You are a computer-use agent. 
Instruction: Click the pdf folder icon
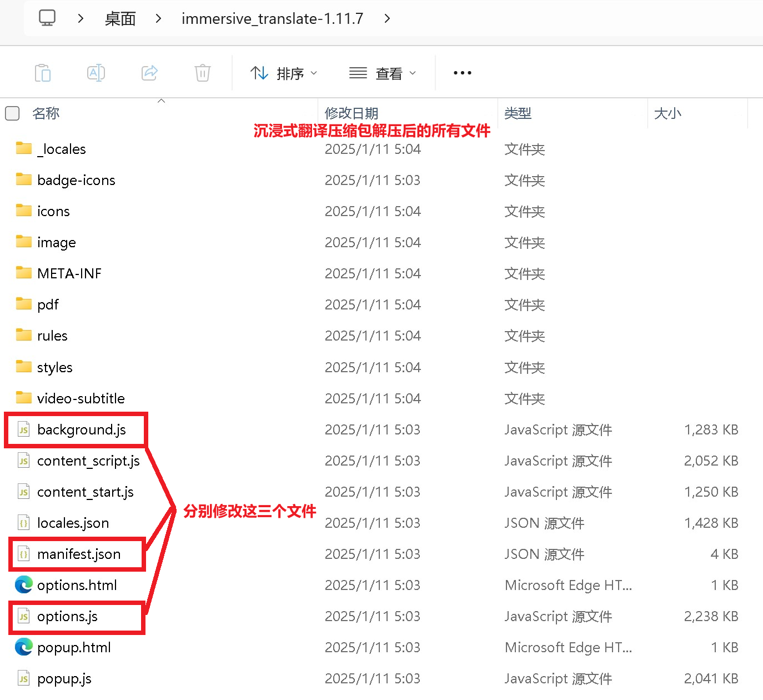click(24, 304)
